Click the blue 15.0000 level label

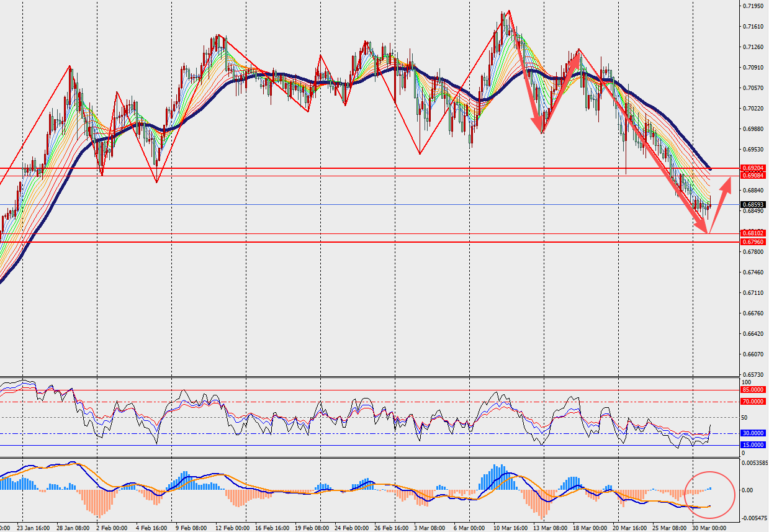753,445
